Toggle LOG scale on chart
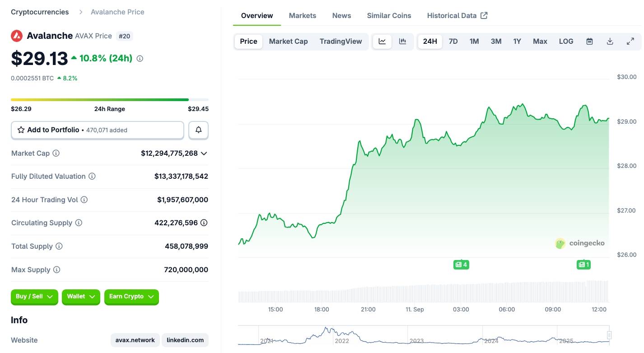The height and width of the screenshot is (353, 644). [566, 42]
